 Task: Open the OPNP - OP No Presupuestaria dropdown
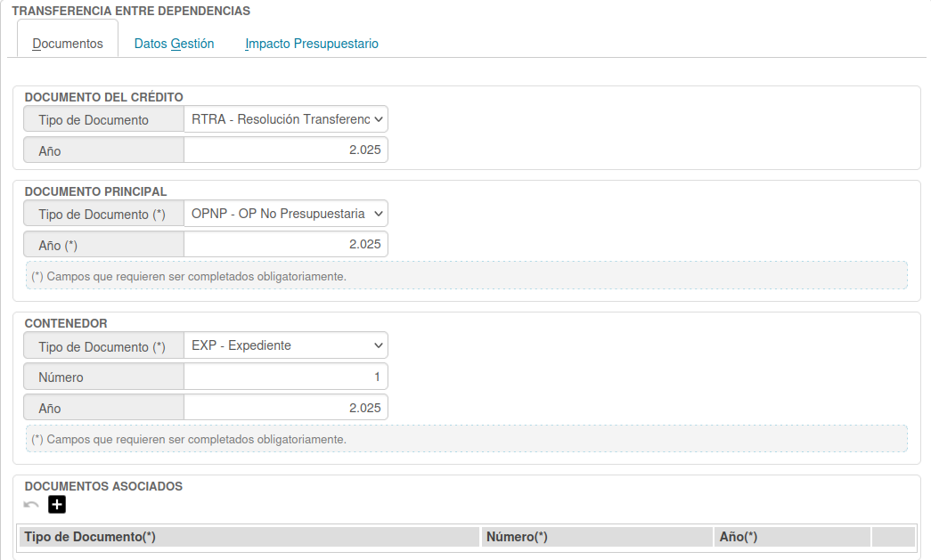tap(286, 214)
